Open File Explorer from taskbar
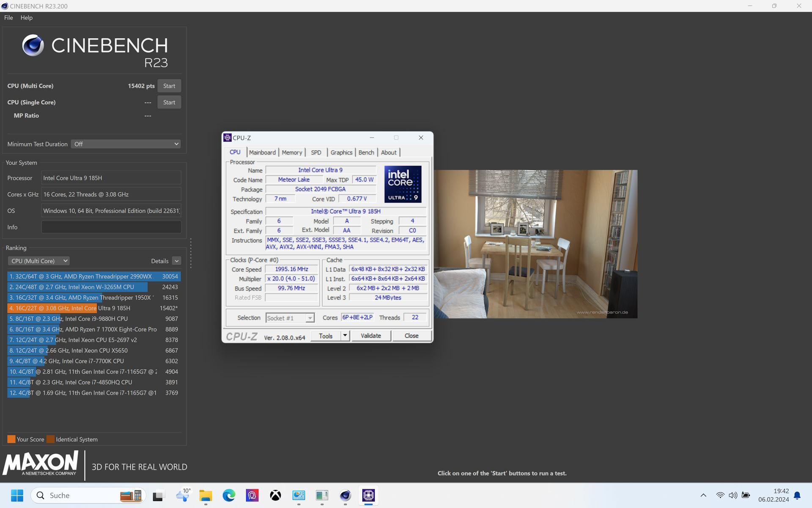Viewport: 812px width, 508px height. point(206,495)
